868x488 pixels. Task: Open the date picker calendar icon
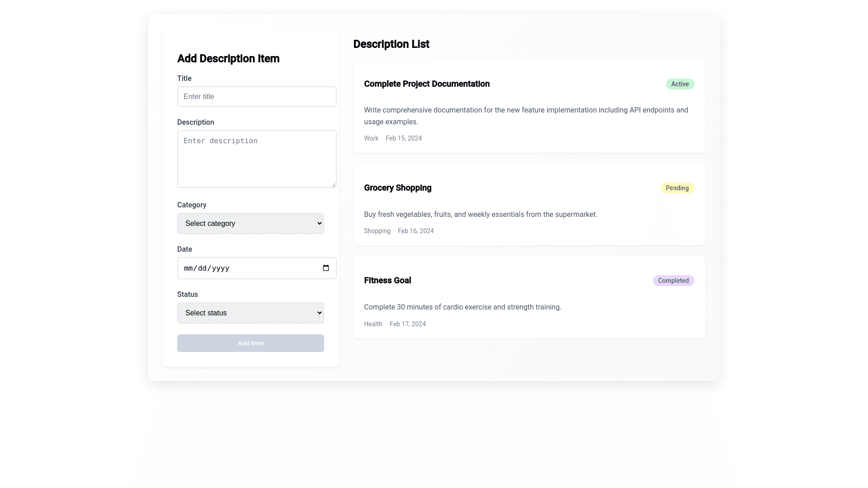(325, 268)
